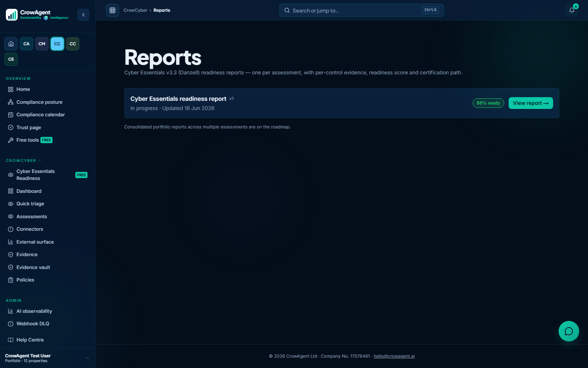Click the Reports breadcrumb
The width and height of the screenshot is (588, 368).
pos(162,10)
